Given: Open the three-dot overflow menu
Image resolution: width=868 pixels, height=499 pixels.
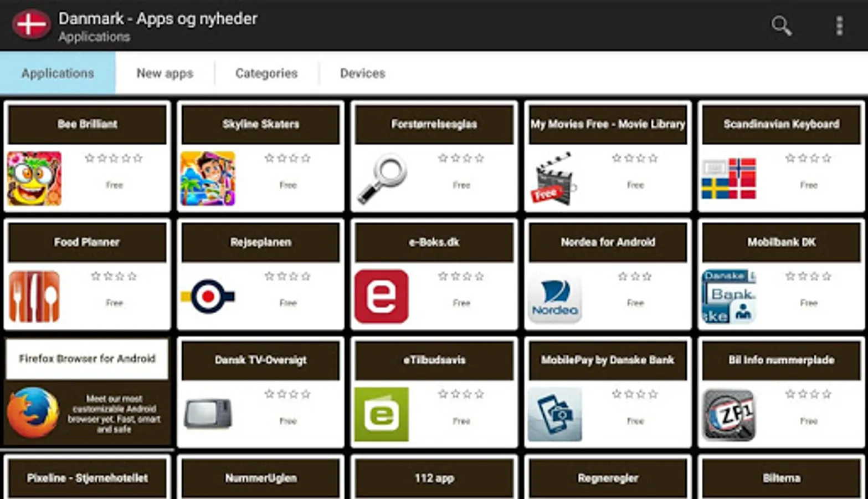Looking at the screenshot, I should click(x=839, y=26).
